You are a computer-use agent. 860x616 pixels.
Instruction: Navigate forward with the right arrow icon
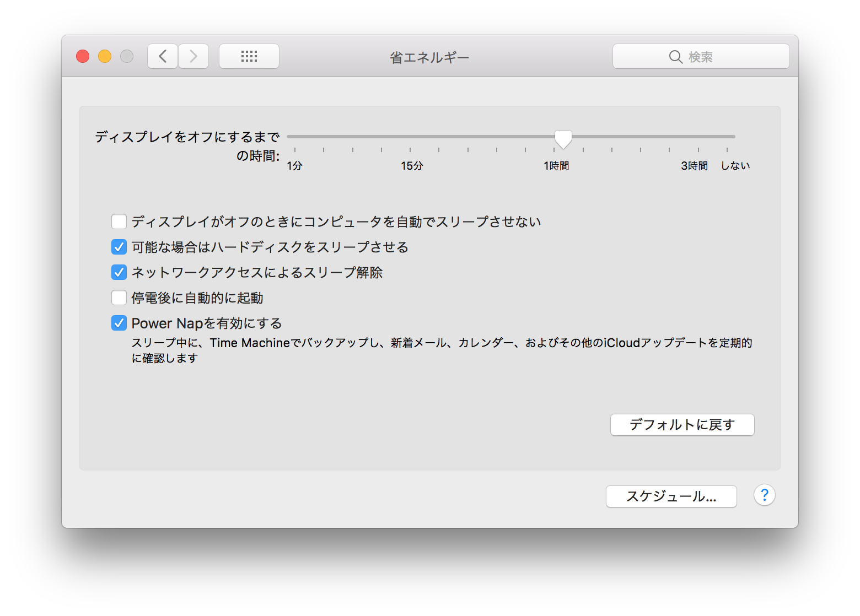click(193, 56)
